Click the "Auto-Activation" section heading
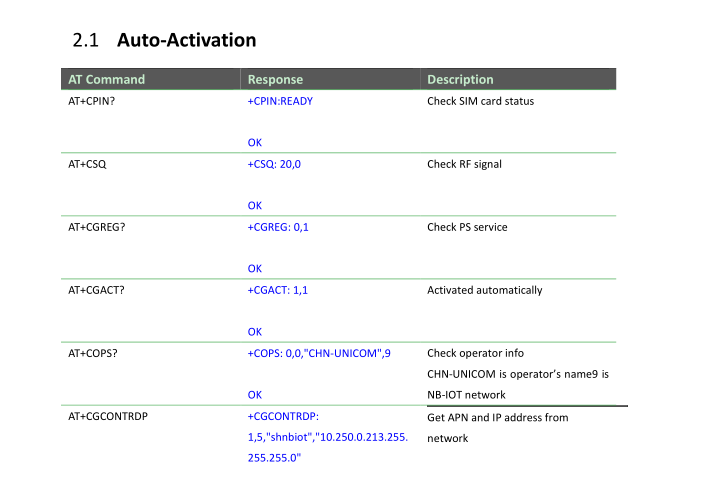719x493 pixels. (186, 40)
